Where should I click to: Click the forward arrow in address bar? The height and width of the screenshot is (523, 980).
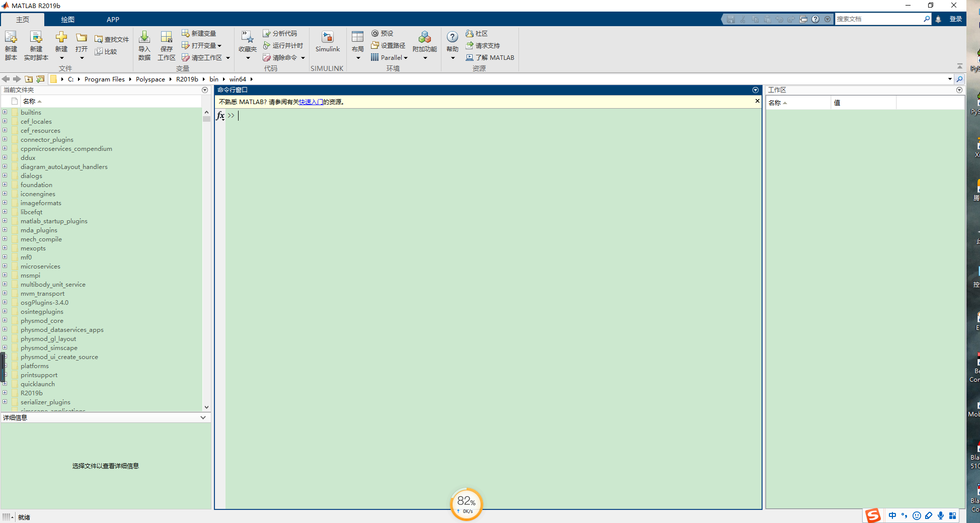[17, 79]
